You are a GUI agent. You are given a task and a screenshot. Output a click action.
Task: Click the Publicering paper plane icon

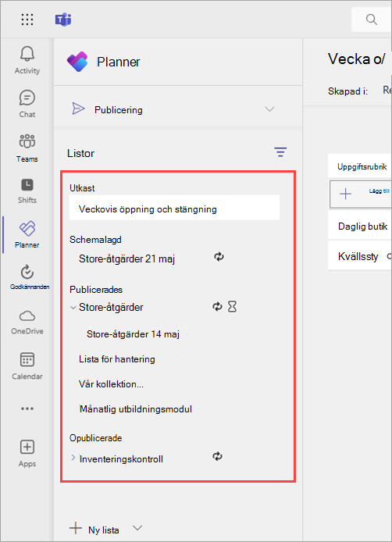click(x=78, y=109)
